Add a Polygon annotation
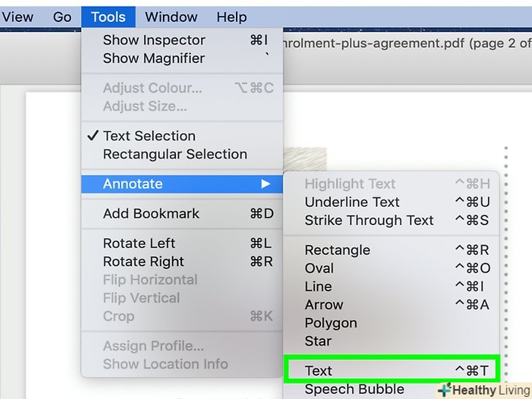 330,323
